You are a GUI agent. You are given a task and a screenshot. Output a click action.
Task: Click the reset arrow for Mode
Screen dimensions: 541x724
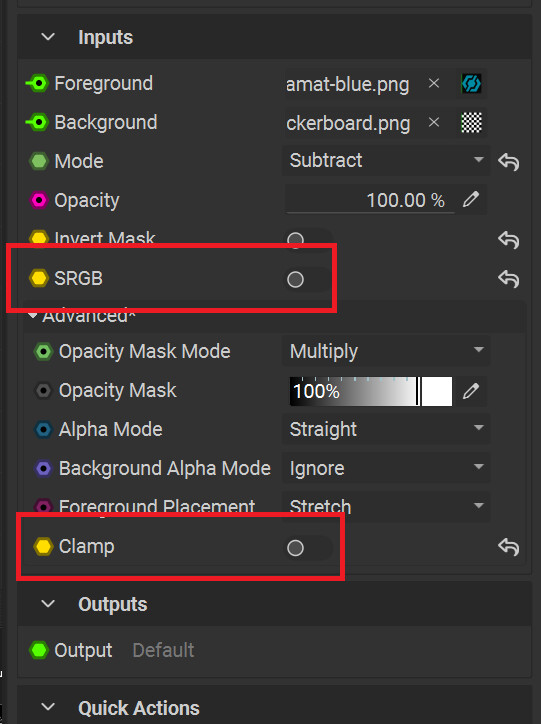(508, 162)
